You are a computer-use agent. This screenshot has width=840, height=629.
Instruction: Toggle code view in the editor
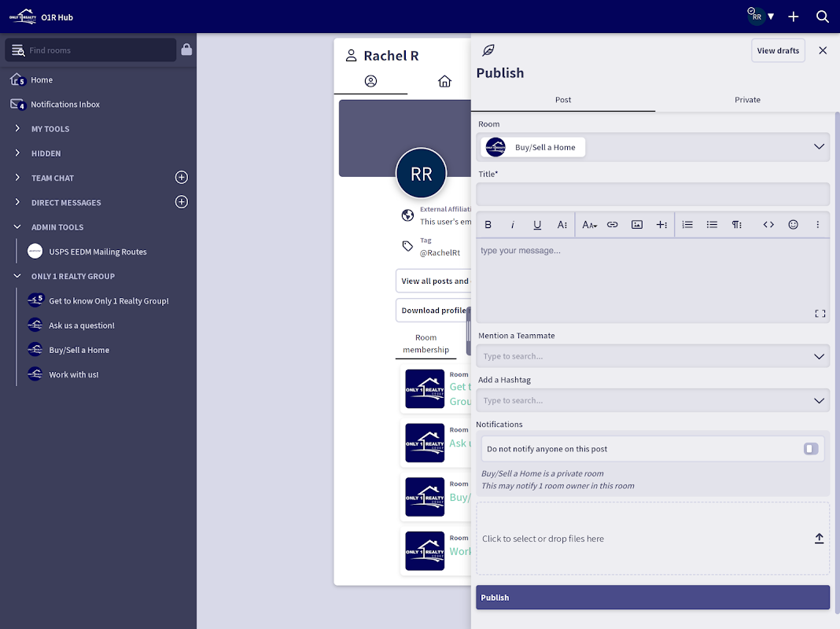768,225
